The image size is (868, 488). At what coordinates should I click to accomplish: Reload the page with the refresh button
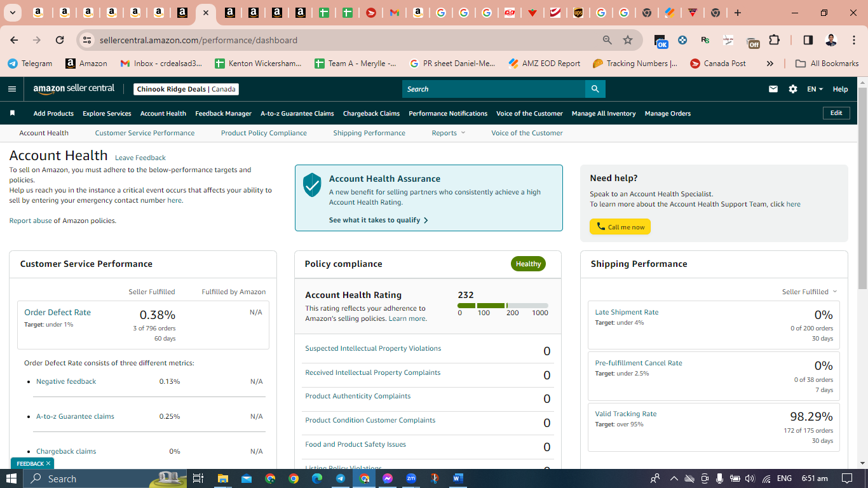click(x=60, y=40)
